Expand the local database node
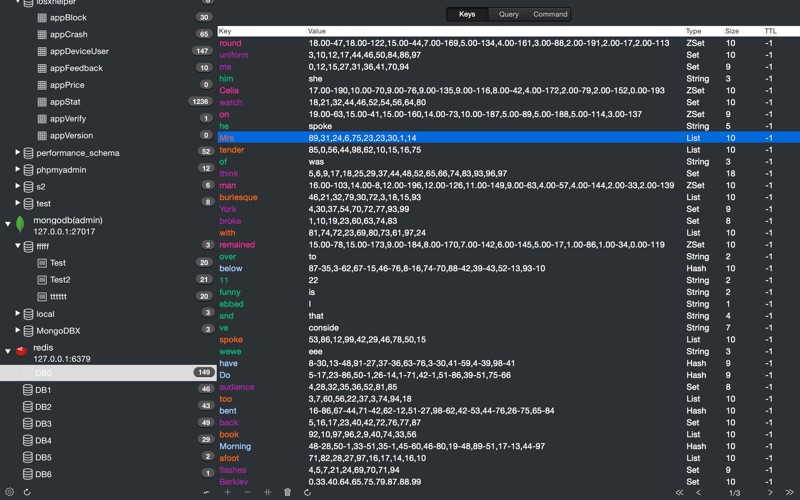This screenshot has width=800, height=500. (x=17, y=313)
